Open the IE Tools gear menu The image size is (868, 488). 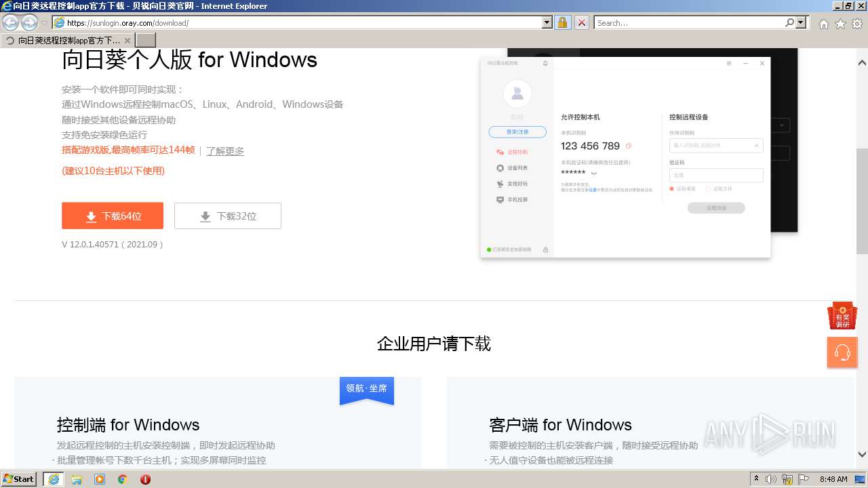[x=857, y=24]
